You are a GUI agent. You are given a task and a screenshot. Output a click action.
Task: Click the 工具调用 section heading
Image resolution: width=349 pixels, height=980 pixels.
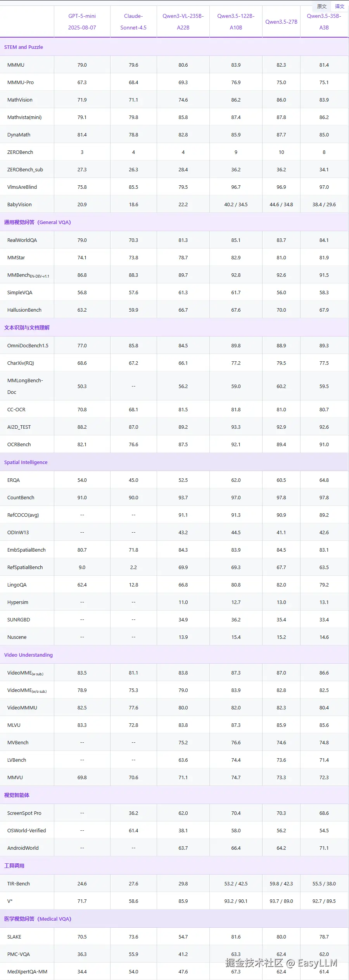14,866
